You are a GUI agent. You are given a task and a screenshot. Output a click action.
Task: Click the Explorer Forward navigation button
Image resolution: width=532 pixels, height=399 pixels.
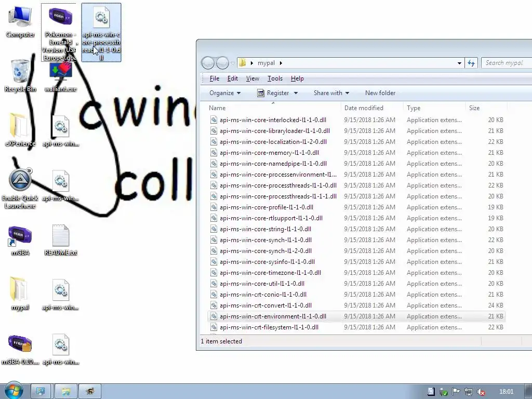[x=222, y=63]
